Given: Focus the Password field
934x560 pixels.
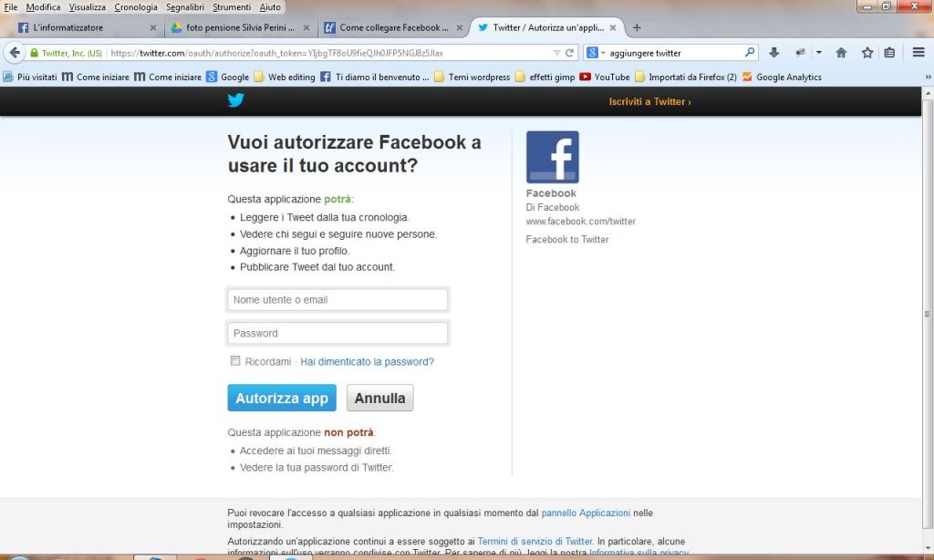Looking at the screenshot, I should coord(337,333).
